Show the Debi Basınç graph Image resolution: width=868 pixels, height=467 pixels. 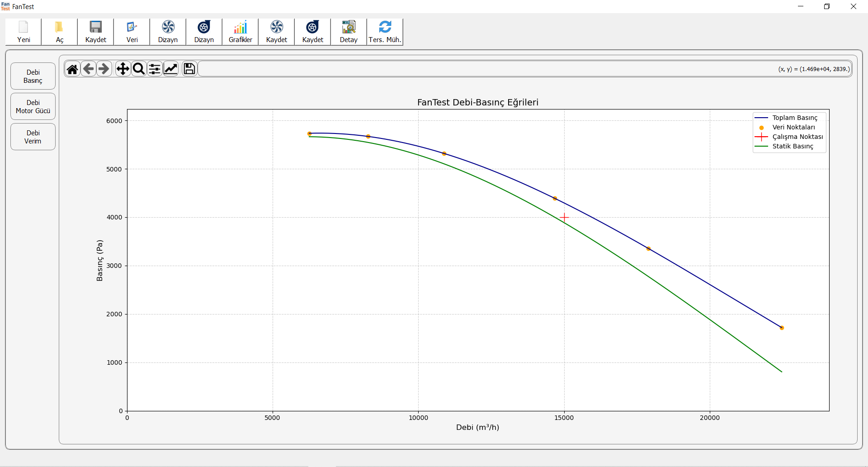pos(33,76)
